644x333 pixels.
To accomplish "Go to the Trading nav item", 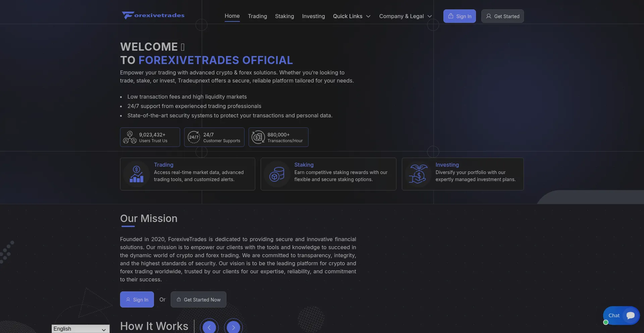I will pos(257,16).
